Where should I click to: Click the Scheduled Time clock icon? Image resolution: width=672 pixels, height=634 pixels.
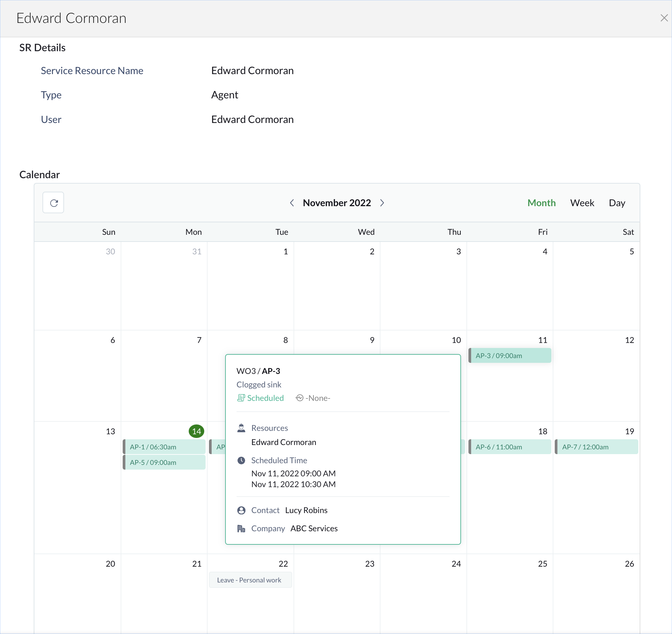(241, 460)
